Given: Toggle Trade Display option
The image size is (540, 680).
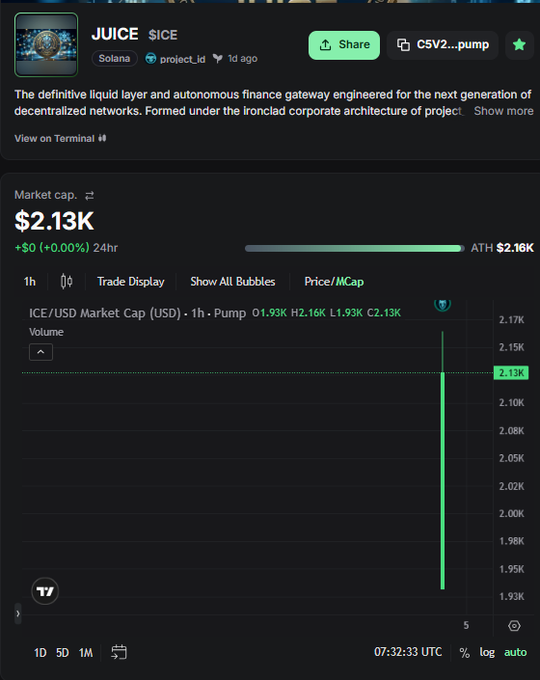Looking at the screenshot, I should coord(131,282).
